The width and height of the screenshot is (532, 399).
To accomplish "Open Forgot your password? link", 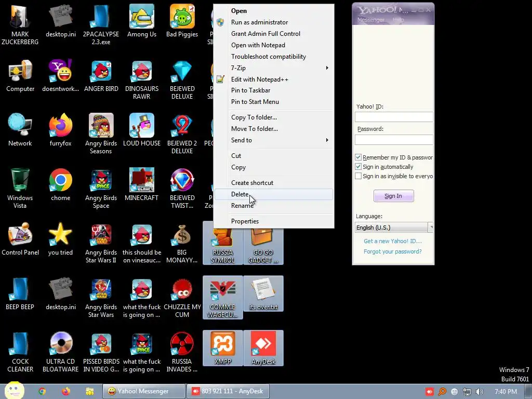I will [393, 251].
